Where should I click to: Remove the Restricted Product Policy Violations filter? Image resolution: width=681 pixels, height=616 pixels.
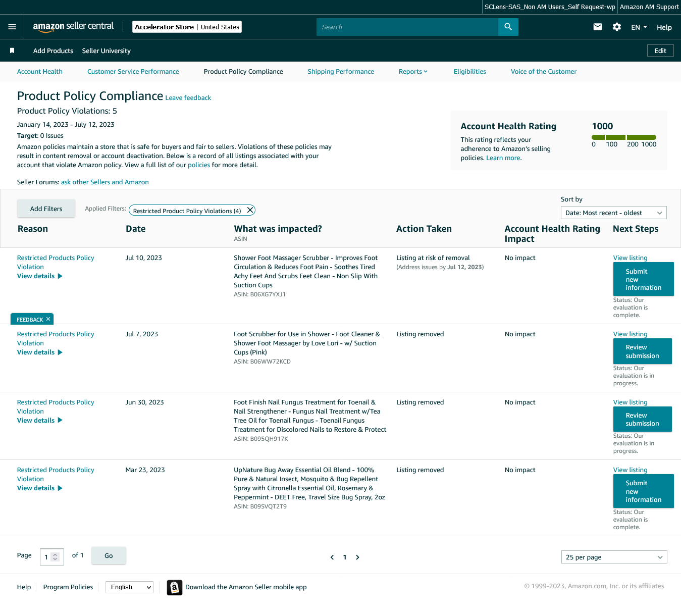coord(250,210)
